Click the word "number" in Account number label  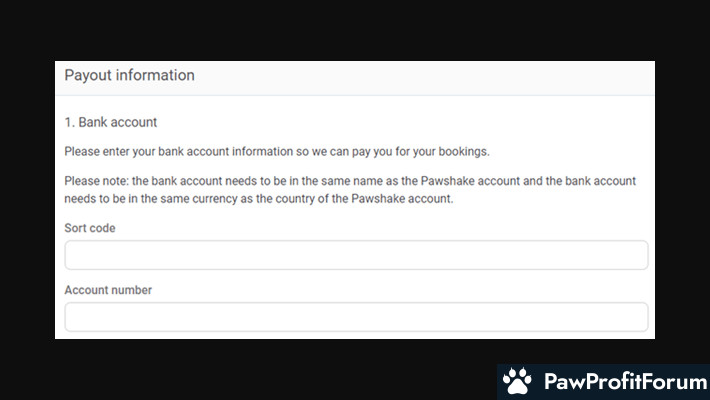pyautogui.click(x=131, y=290)
